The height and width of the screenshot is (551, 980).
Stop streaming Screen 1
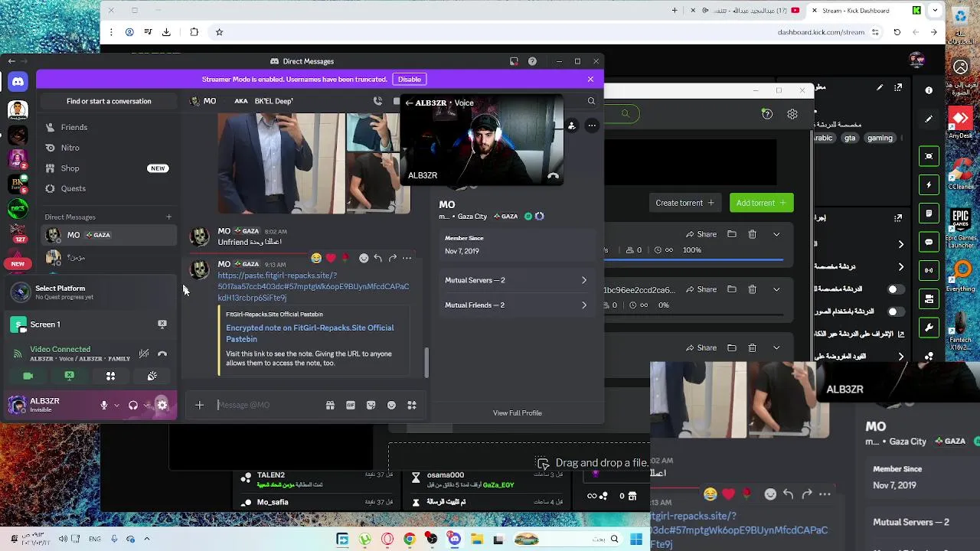coord(162,324)
